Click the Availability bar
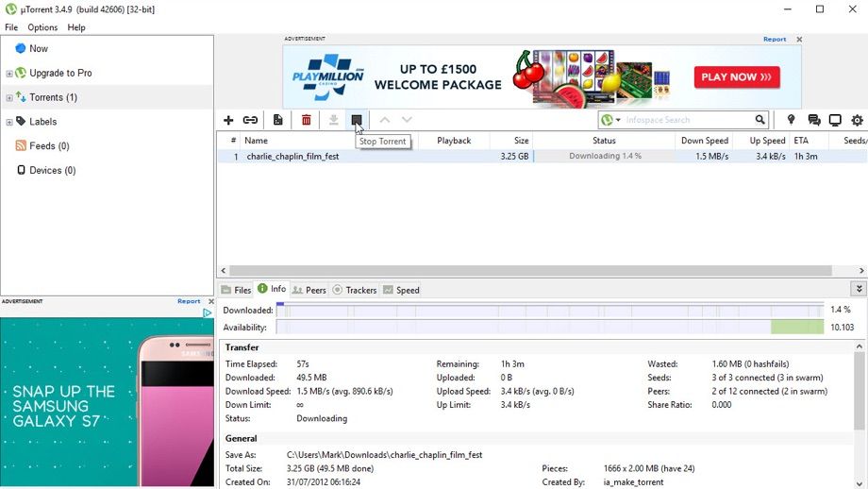The image size is (868, 489). click(550, 328)
